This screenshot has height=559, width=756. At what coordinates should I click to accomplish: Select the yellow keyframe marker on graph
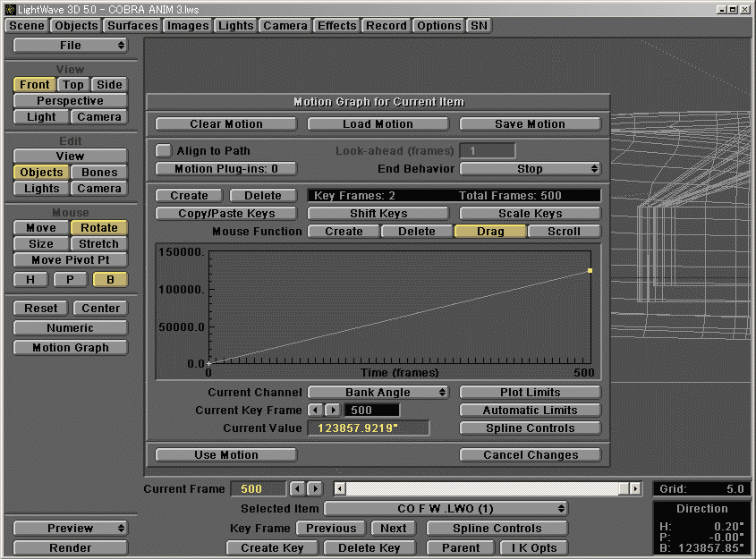pos(590,270)
